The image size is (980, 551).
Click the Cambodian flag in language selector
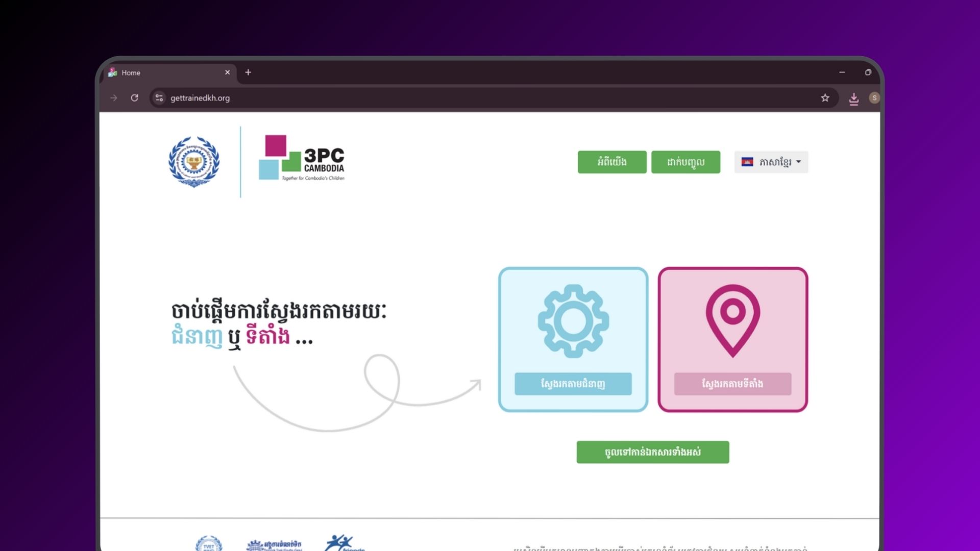pos(747,162)
